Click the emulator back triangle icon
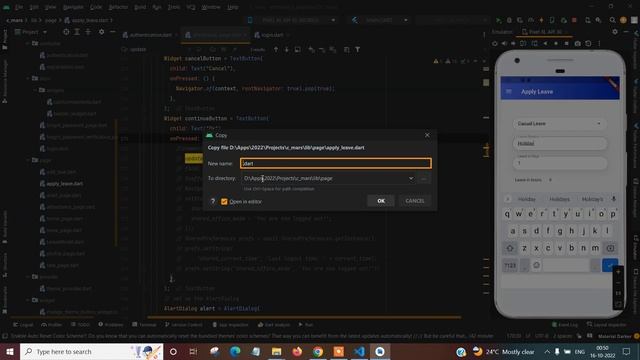The height and width of the screenshot is (360, 640). (545, 44)
